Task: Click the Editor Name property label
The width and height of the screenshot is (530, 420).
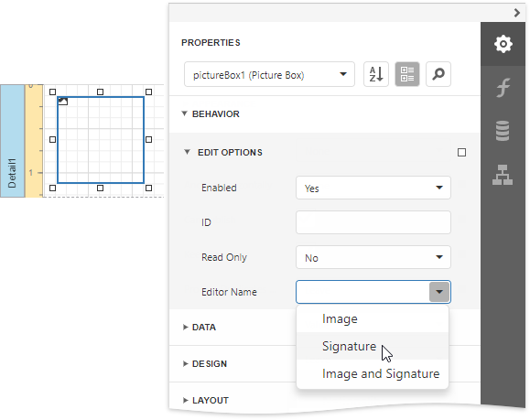Action: (229, 292)
